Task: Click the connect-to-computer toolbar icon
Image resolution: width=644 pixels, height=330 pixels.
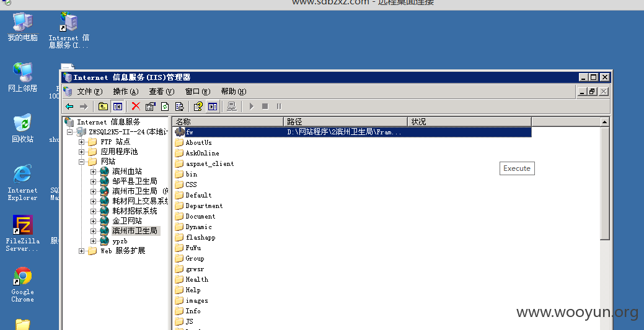Action: click(x=232, y=106)
